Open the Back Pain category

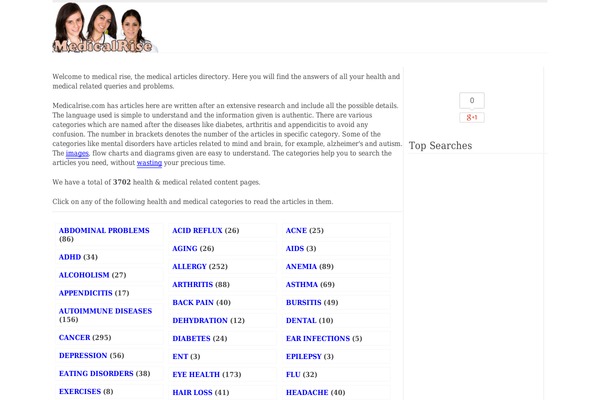(x=193, y=303)
